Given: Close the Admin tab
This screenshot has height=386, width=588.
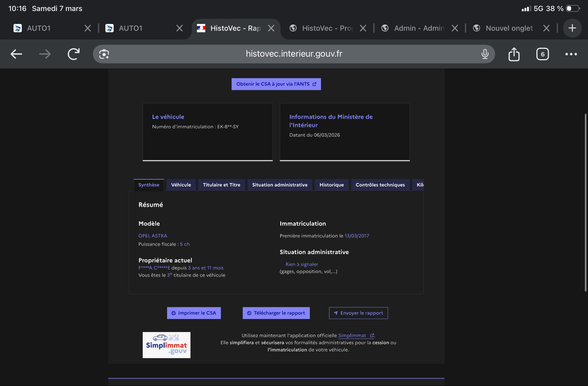Looking at the screenshot, I should pos(455,28).
